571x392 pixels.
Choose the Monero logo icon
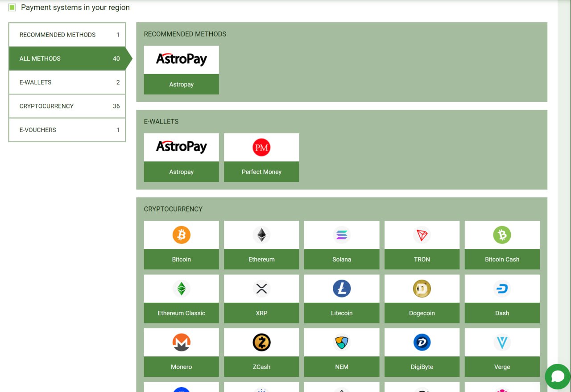click(x=181, y=342)
